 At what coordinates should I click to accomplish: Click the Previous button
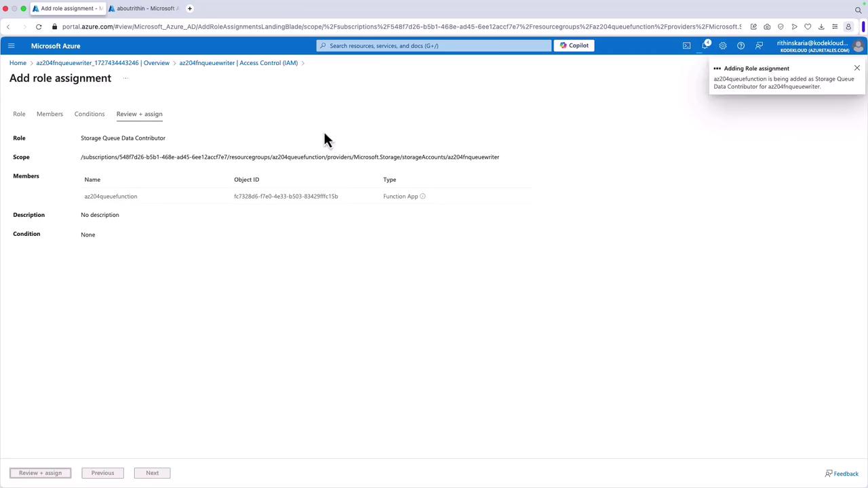(x=103, y=473)
